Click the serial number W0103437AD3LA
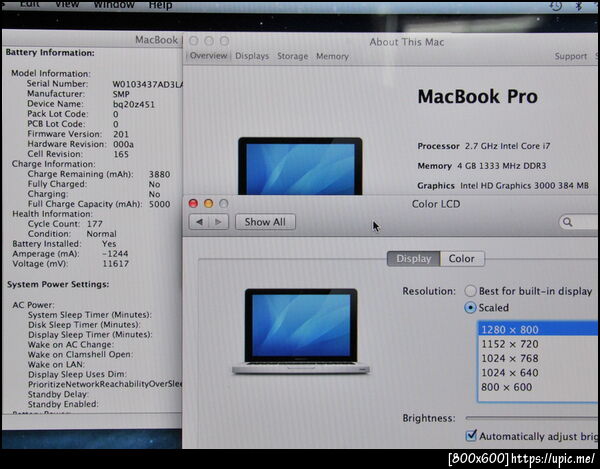This screenshot has width=600, height=469. coord(148,84)
